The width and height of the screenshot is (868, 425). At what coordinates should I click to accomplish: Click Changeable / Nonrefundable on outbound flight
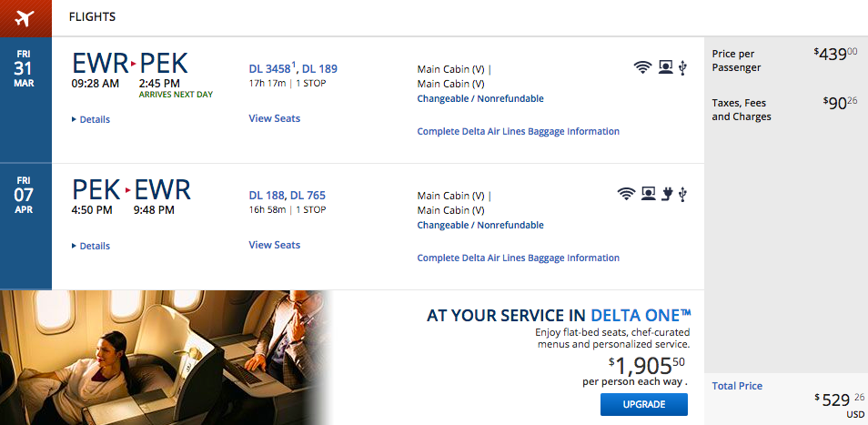click(480, 98)
